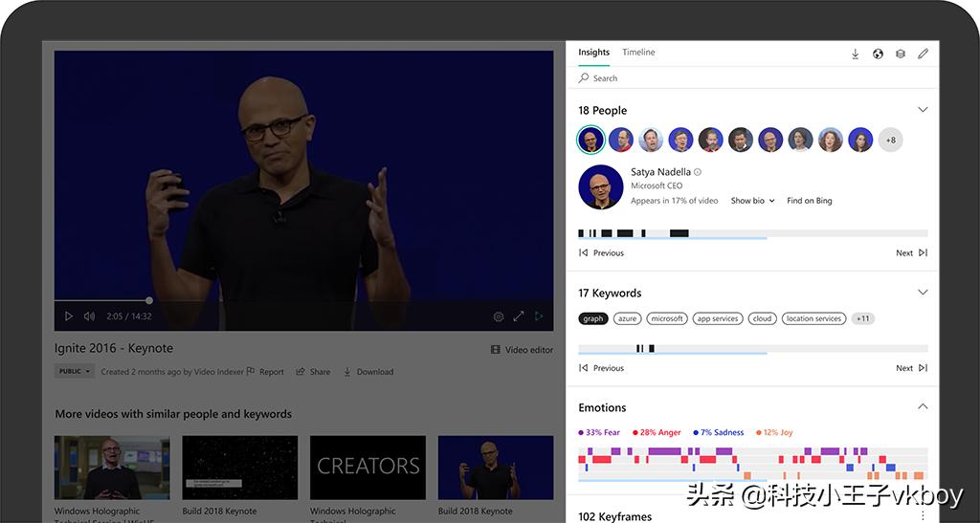Go to Next appearance in People
The image size is (980, 523).
[911, 252]
